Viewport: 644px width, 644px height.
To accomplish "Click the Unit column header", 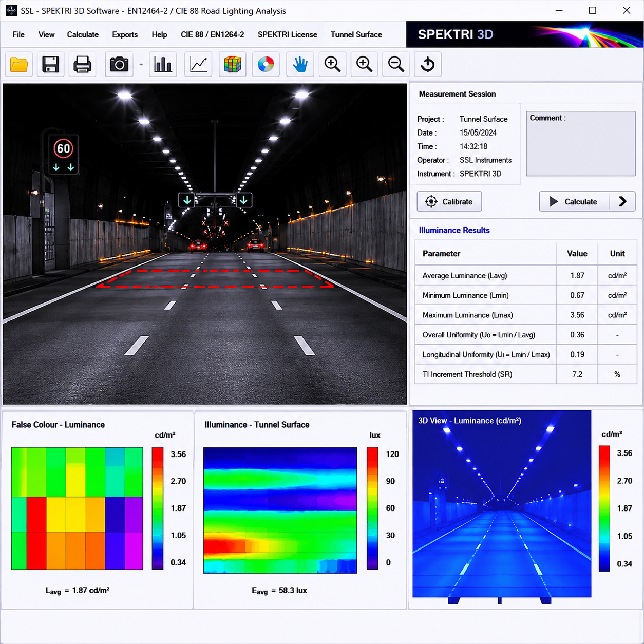I will 617,253.
